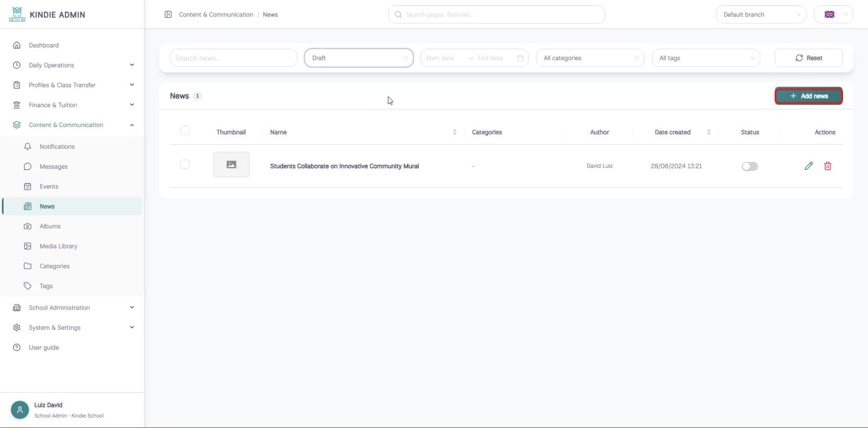The width and height of the screenshot is (868, 428).
Task: Sort the table by Name column
Action: point(454,132)
